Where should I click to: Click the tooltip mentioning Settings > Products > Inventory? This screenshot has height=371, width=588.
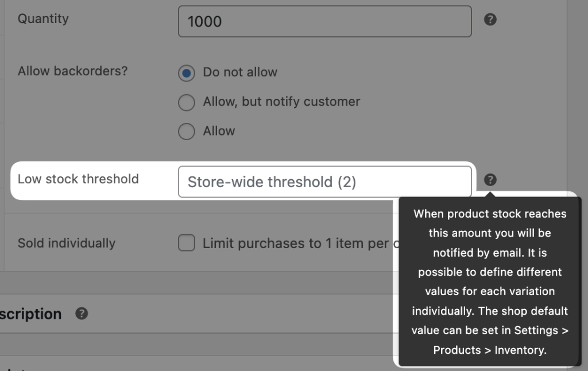pos(490,281)
